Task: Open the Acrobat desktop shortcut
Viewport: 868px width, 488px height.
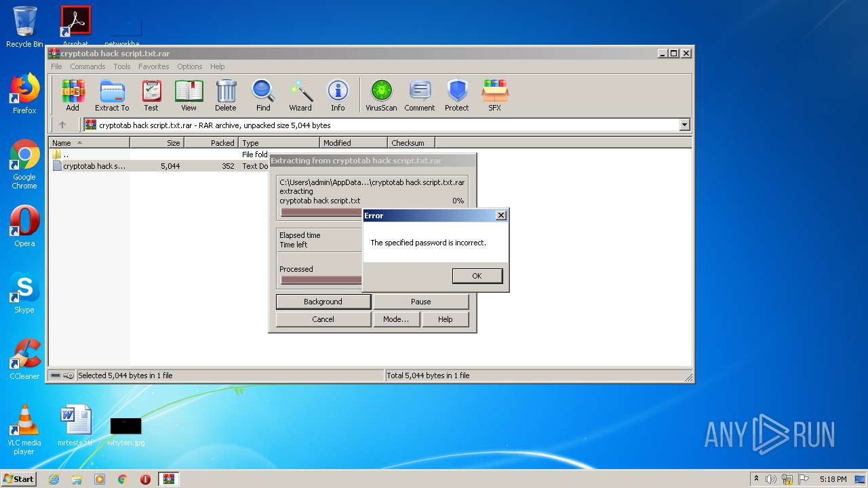Action: (x=75, y=26)
